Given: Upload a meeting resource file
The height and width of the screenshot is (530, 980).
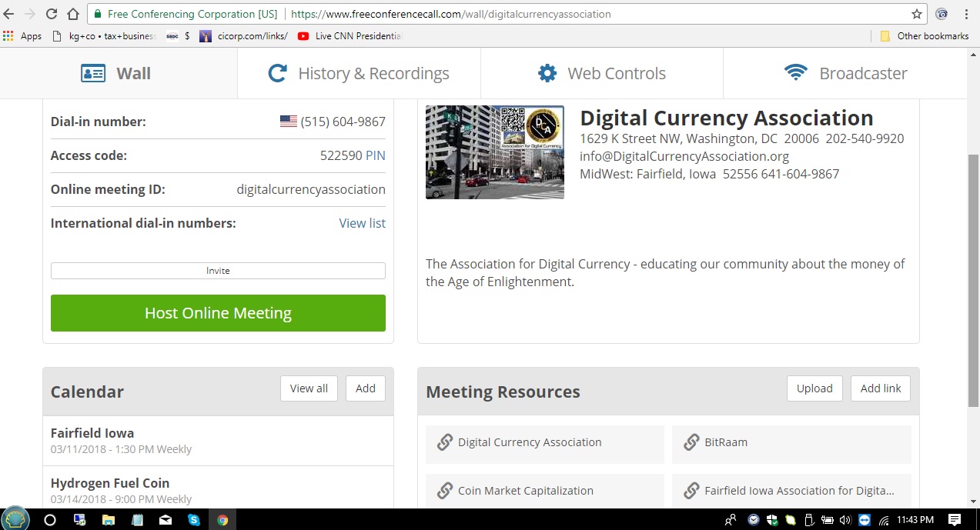Looking at the screenshot, I should pyautogui.click(x=814, y=388).
